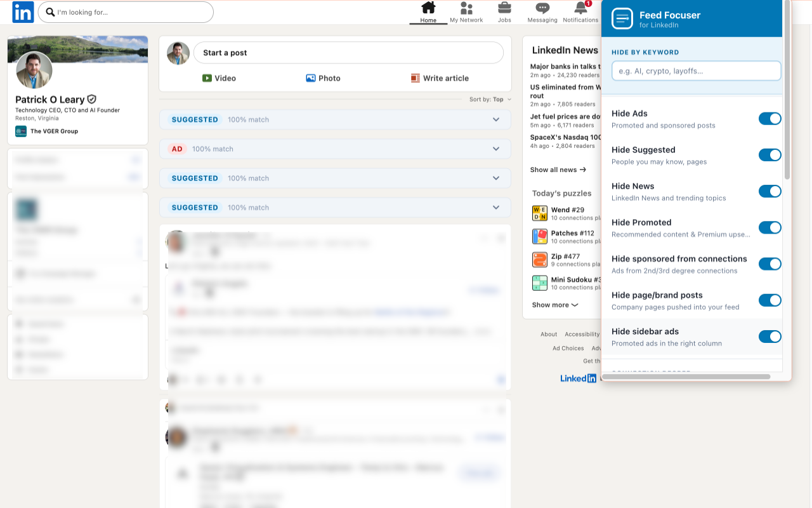
Task: Click the Patrick O Leary profile name
Action: pyautogui.click(x=50, y=100)
